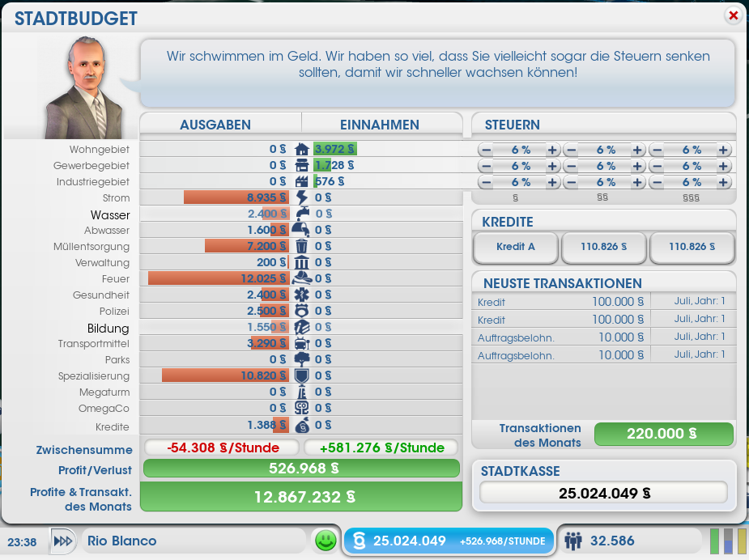Click the green happiness smiley face
This screenshot has height=560, width=749.
pos(326,541)
